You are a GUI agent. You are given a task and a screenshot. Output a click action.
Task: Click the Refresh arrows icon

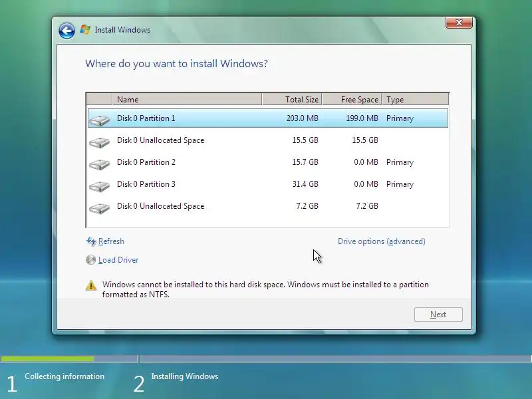coord(91,241)
